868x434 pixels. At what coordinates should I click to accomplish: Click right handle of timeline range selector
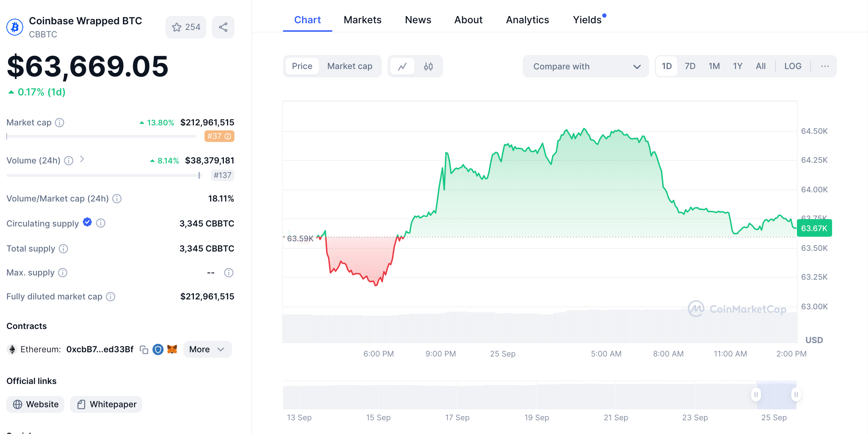click(x=796, y=395)
